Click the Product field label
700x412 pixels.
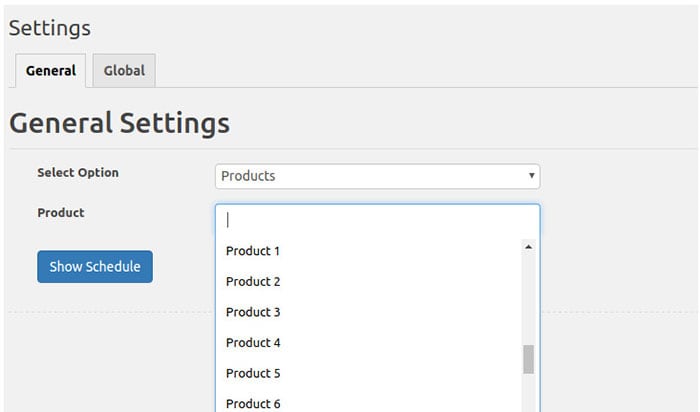click(61, 213)
